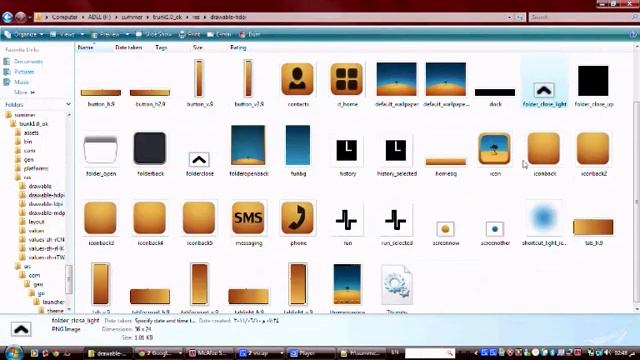Sort by the Rating column header
The height and width of the screenshot is (360, 640).
tap(238, 47)
